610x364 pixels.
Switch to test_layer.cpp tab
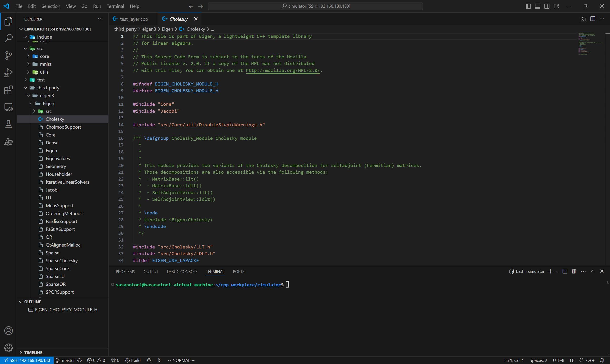(133, 19)
